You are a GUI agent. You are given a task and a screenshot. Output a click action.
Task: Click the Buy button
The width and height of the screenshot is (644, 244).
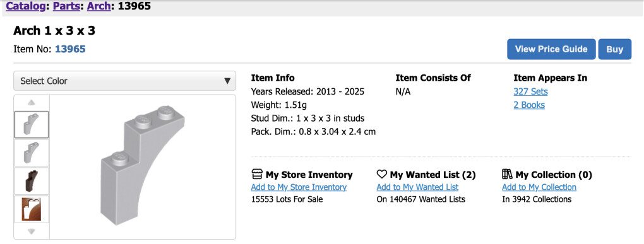coord(615,49)
